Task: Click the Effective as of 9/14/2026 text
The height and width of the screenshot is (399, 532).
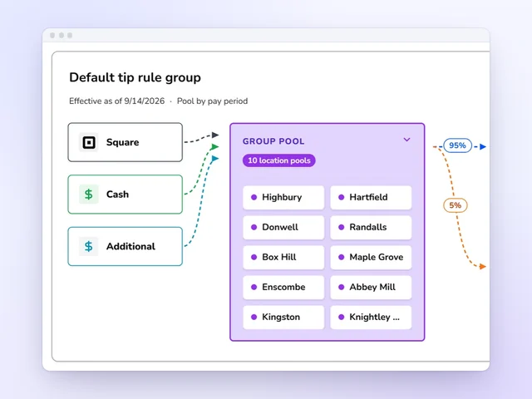Action: click(116, 101)
